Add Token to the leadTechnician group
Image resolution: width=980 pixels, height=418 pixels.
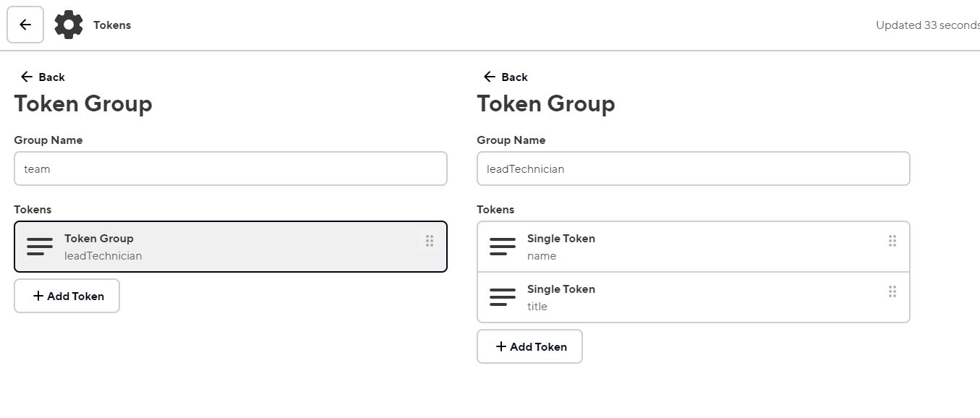530,346
